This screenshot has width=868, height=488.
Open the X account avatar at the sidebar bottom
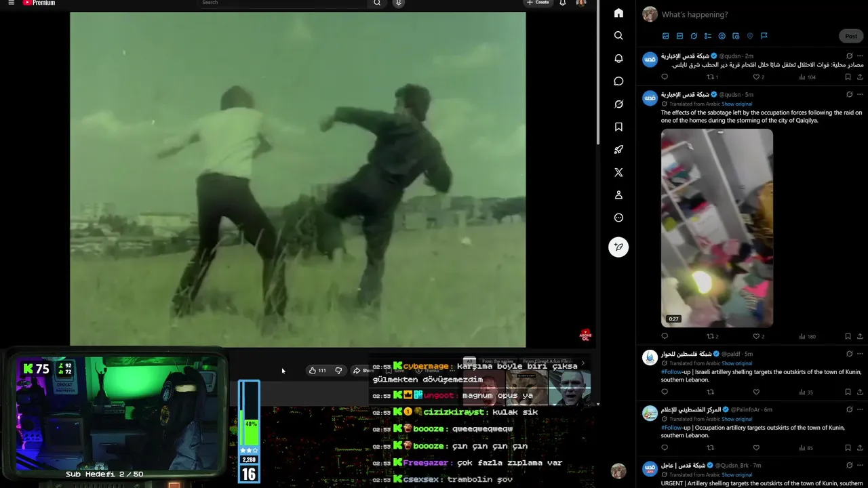(x=618, y=471)
